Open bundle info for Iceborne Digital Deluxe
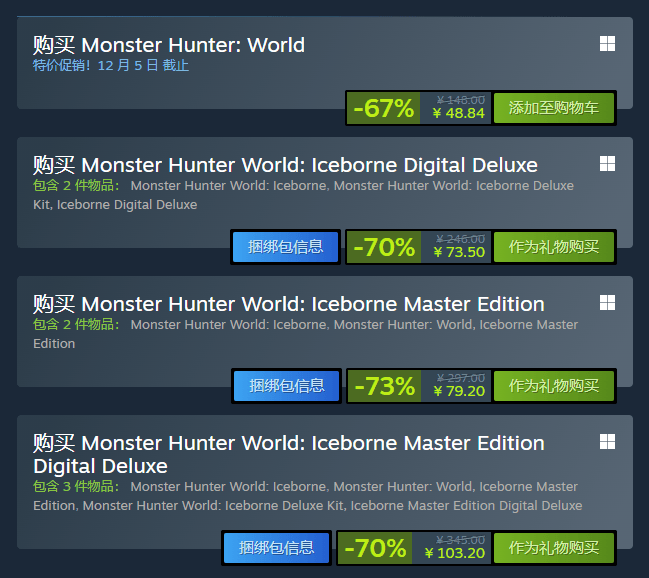Viewport: 649px width, 578px height. 286,247
